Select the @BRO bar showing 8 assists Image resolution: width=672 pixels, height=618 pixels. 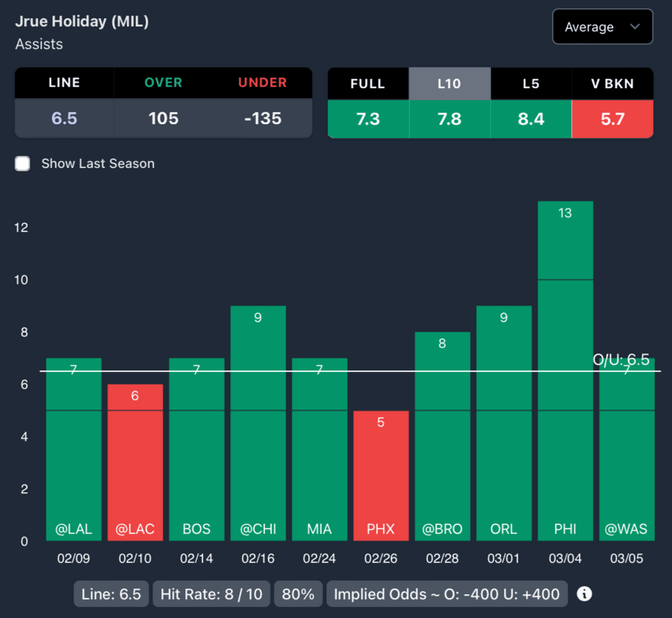tap(442, 436)
